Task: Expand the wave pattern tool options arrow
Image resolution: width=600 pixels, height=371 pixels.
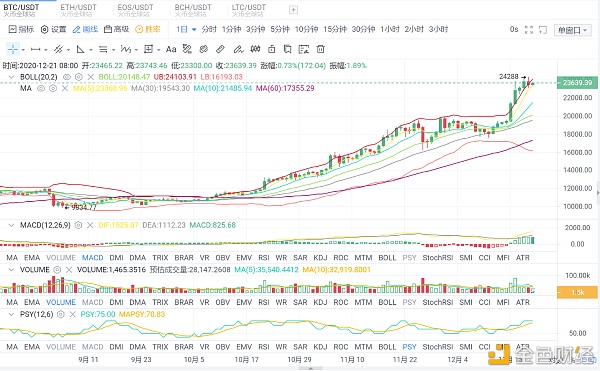Action: 136,50
